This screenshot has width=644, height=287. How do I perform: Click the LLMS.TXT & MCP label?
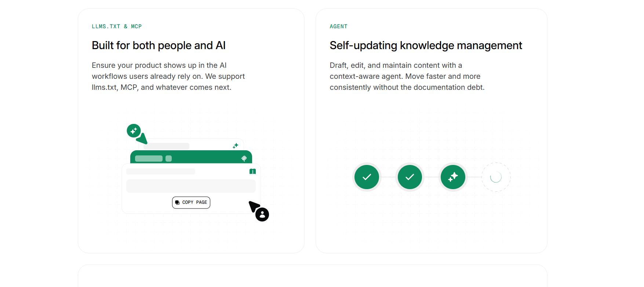117,26
